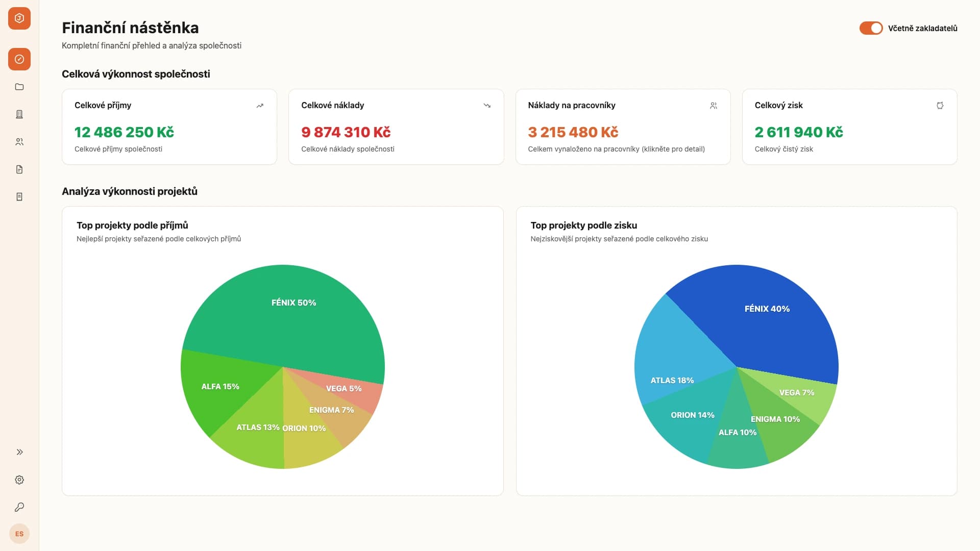Click the Finanční nástěnka page title

click(x=130, y=28)
